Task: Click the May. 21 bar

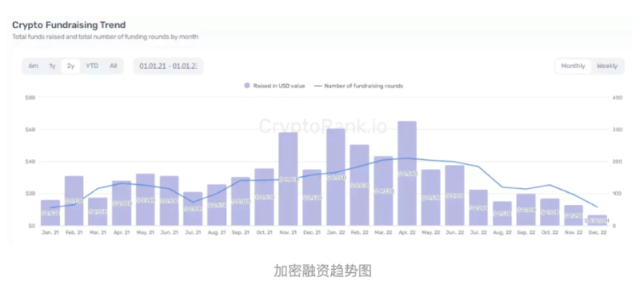Action: pos(146,199)
